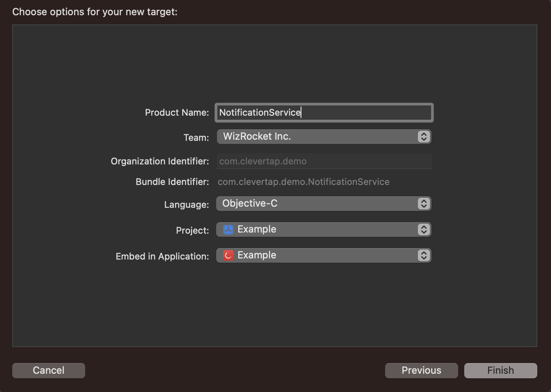This screenshot has height=392, width=551.
Task: Click the 'Choose options for your new target' heading
Action: point(95,12)
